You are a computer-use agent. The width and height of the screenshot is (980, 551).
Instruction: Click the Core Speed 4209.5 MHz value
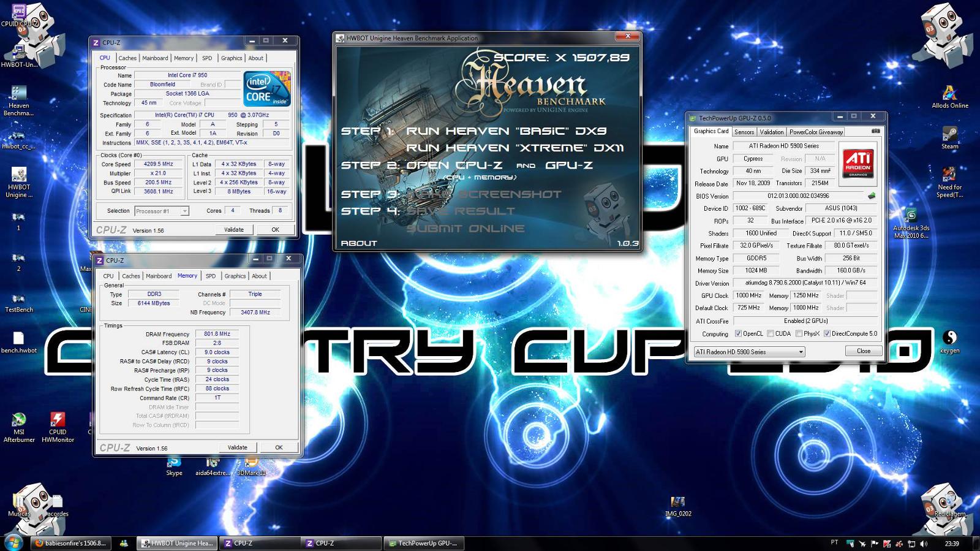coord(158,164)
